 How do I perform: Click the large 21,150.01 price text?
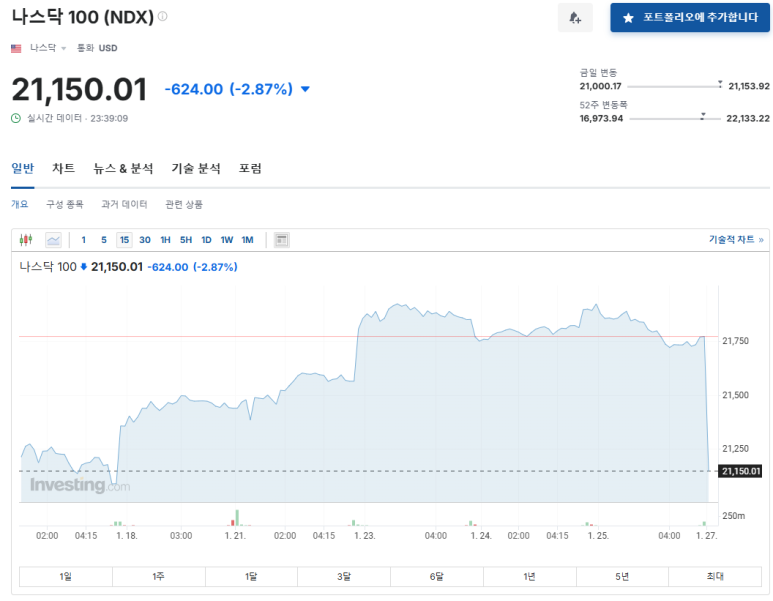coord(79,90)
